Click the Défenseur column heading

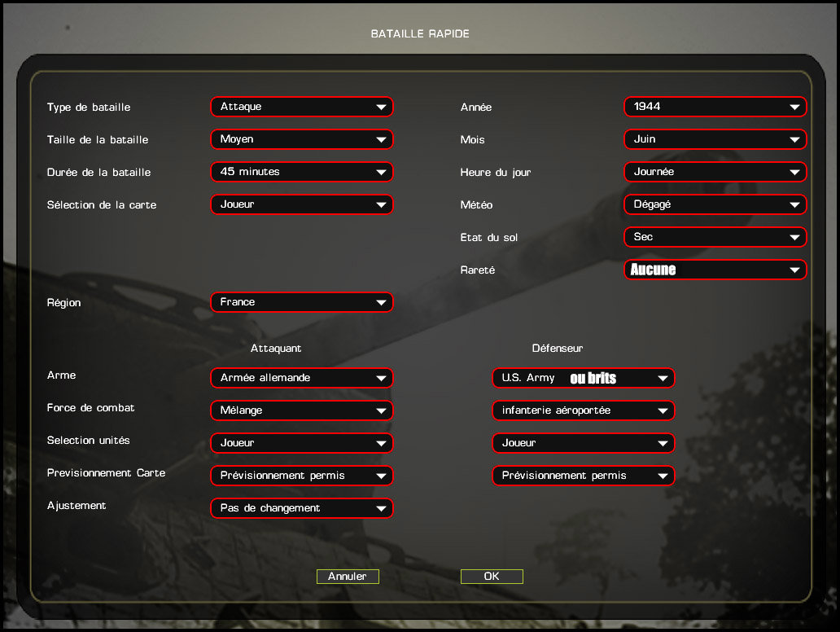click(557, 349)
